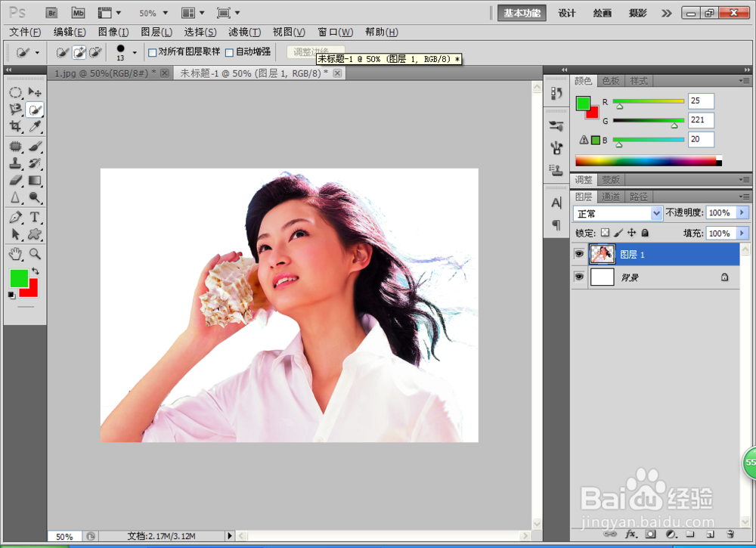
Task: Select the 基本功能 workspace button
Action: [x=522, y=13]
